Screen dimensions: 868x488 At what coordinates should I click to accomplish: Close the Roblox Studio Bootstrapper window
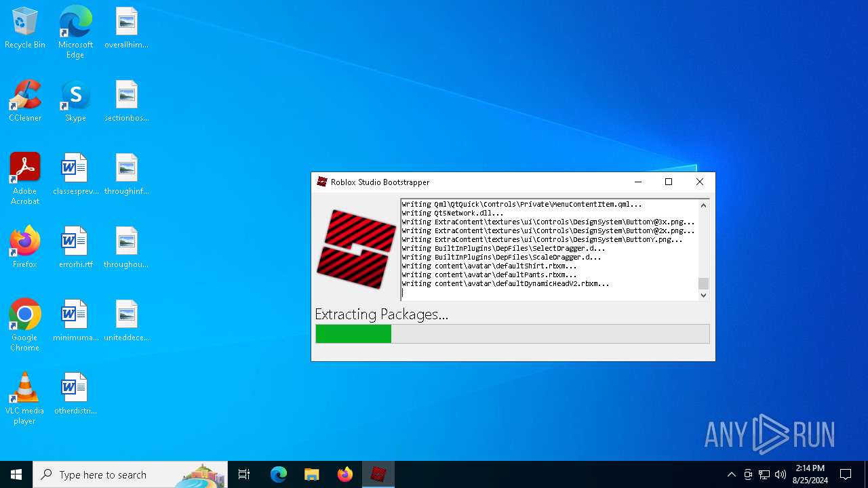(700, 182)
